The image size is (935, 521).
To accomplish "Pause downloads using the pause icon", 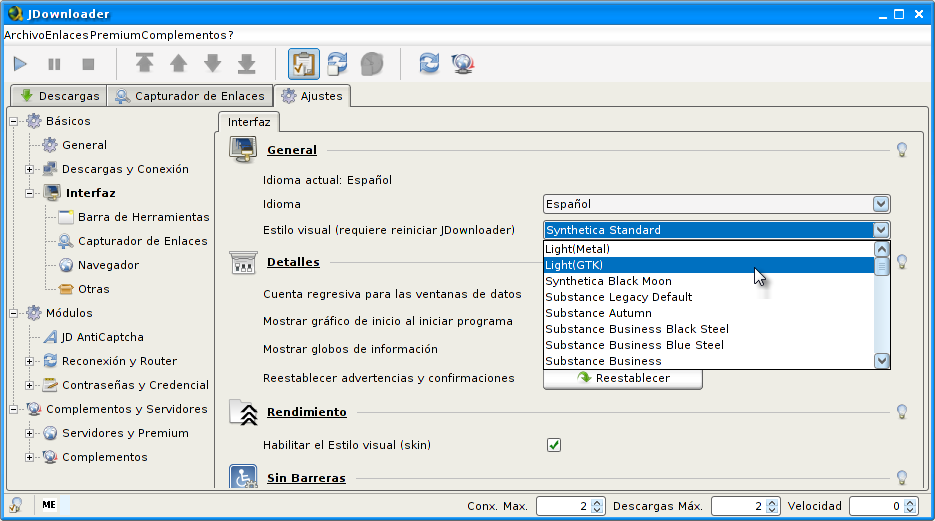I will pyautogui.click(x=54, y=64).
